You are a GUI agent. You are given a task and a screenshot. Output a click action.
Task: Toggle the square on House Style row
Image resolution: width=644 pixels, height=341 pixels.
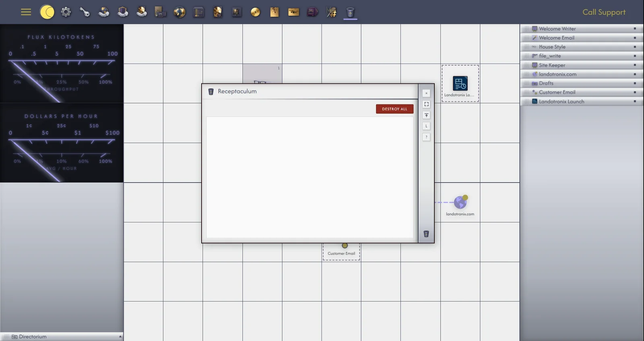(635, 47)
